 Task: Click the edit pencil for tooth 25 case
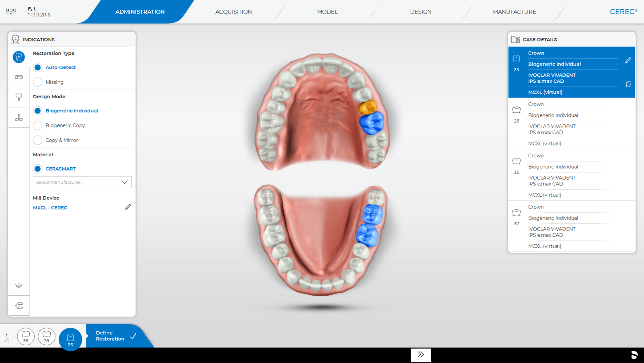point(628,60)
